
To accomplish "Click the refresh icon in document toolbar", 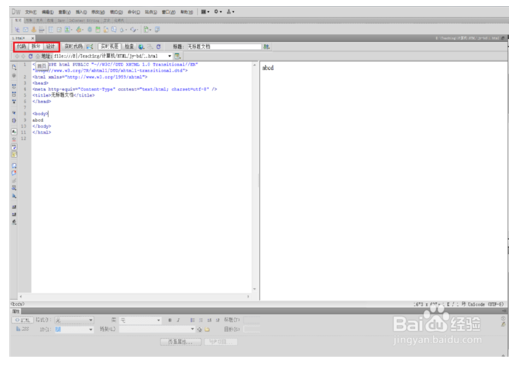I will pos(159,47).
